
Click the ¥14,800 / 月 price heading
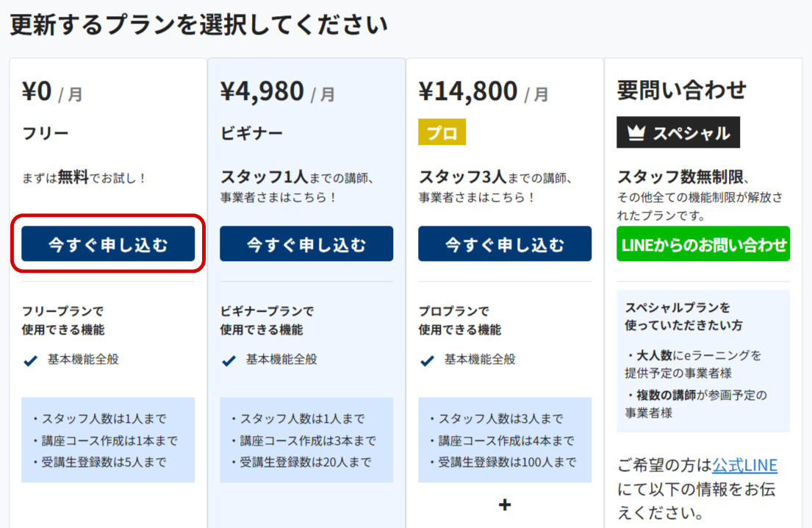tap(484, 92)
